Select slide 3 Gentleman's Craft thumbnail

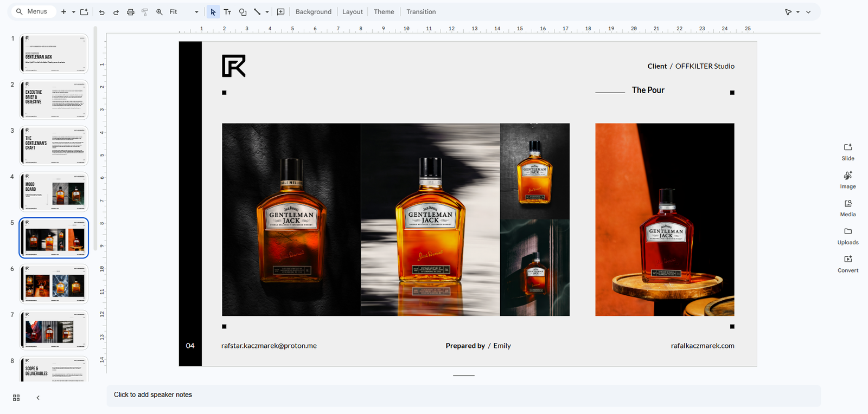tap(54, 146)
